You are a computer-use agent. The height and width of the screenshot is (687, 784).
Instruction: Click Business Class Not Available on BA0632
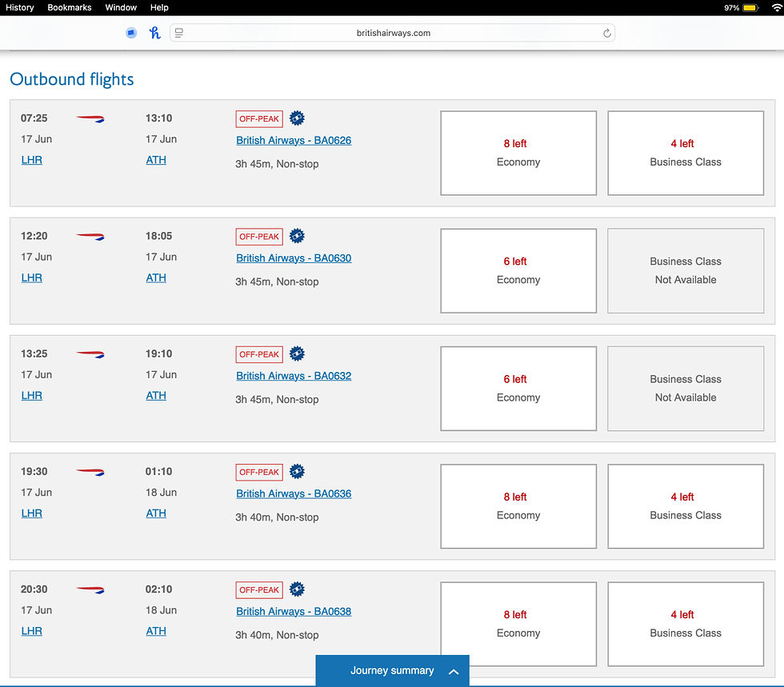pyautogui.click(x=686, y=389)
